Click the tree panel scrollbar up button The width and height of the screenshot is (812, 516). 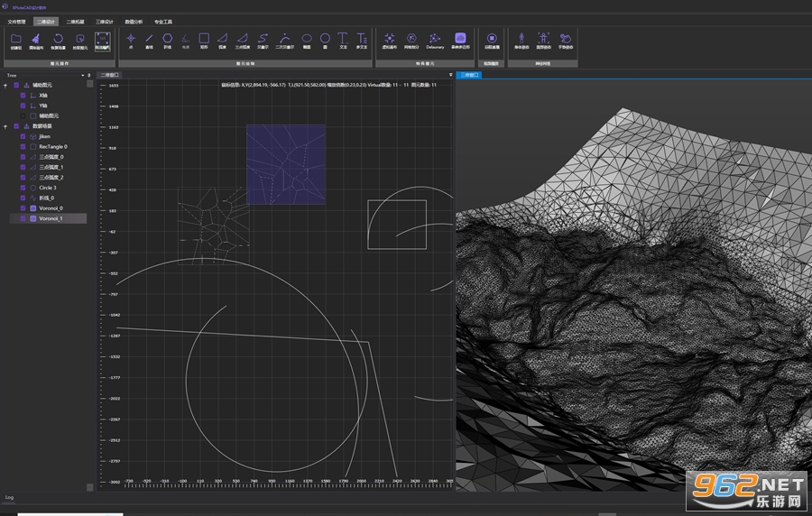click(x=90, y=83)
